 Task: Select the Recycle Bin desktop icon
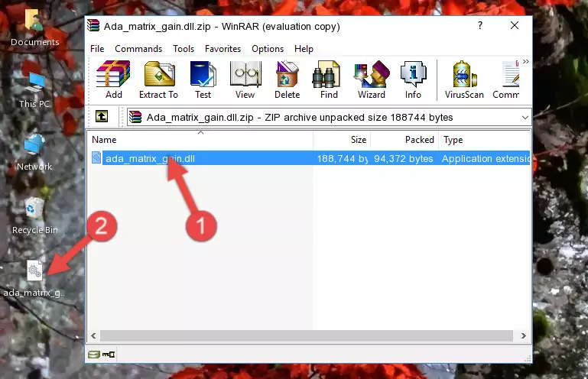(x=35, y=216)
